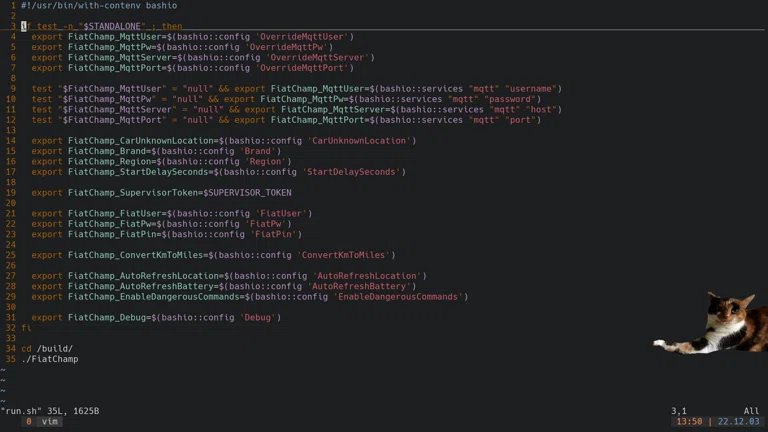Click the 'AutoRefreshLocation' config string

point(367,276)
